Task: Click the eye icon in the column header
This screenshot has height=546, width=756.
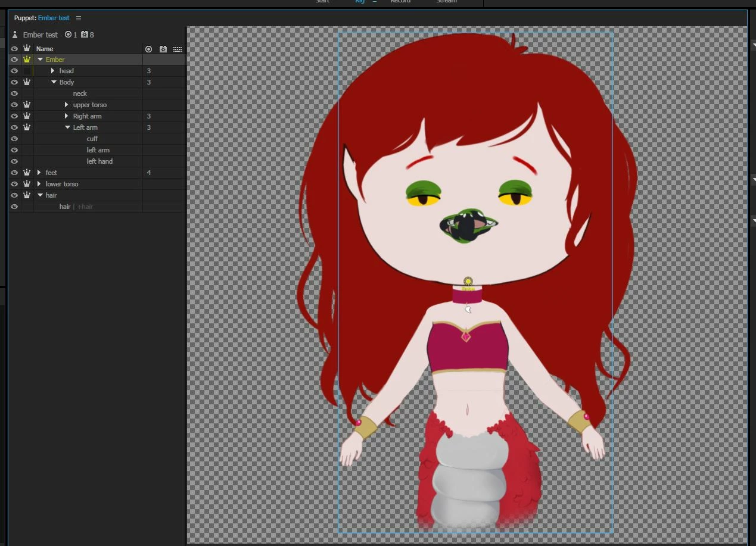Action: (x=14, y=49)
